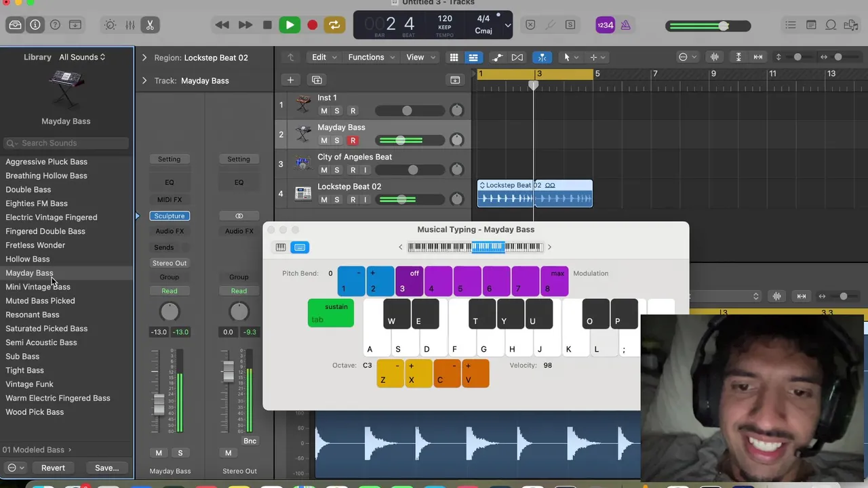Click the Revert button
Image resolution: width=868 pixels, height=488 pixels.
point(53,468)
